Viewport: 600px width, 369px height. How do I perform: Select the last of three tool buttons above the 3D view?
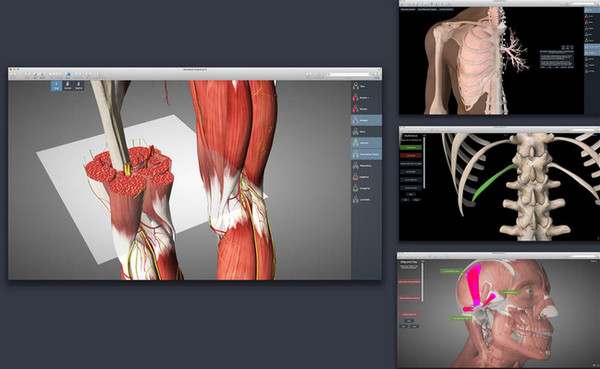tap(78, 86)
